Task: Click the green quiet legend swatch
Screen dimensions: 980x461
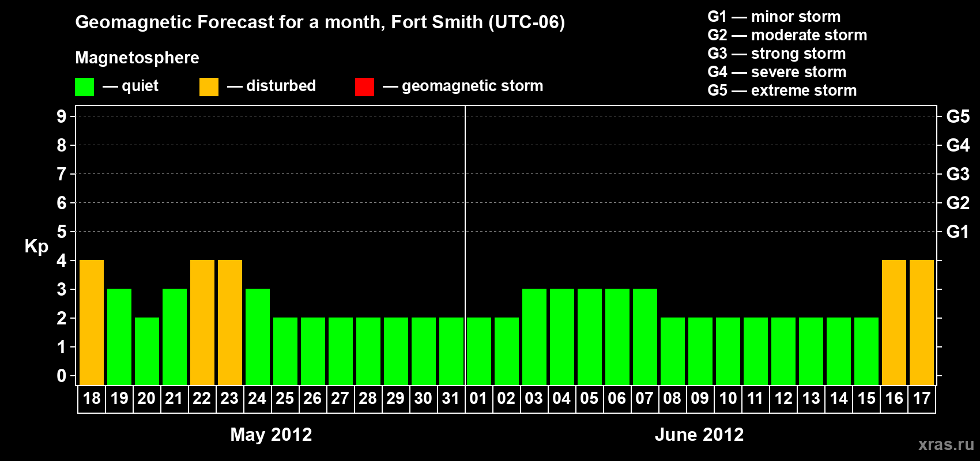Action: point(84,87)
